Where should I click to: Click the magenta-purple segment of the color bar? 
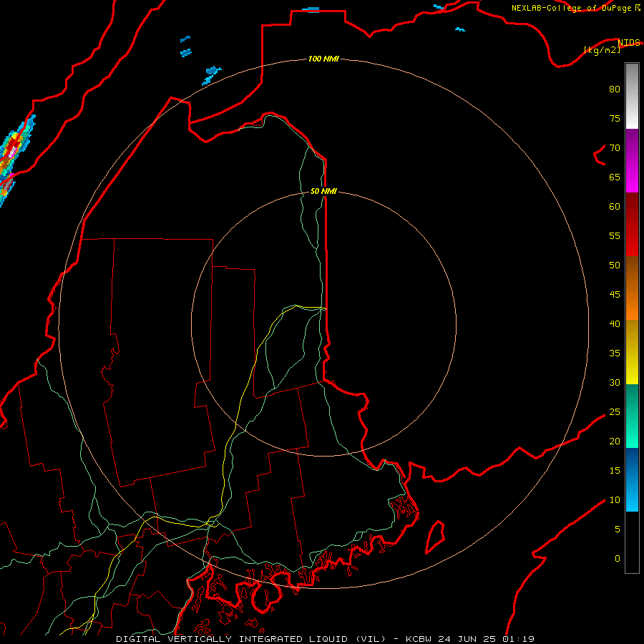click(632, 160)
